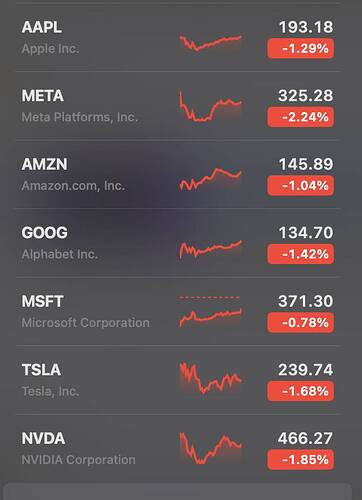
Task: Toggle the AAPL -1.29% change badge
Action: (x=300, y=49)
